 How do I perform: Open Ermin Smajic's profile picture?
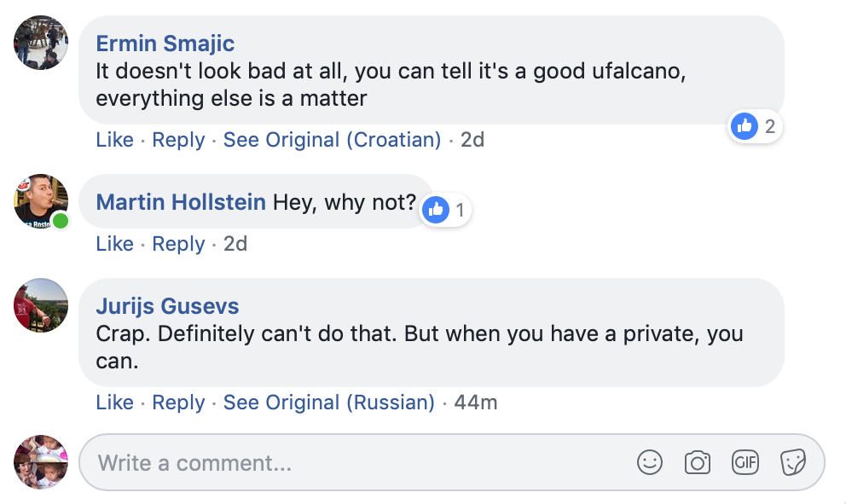point(41,43)
